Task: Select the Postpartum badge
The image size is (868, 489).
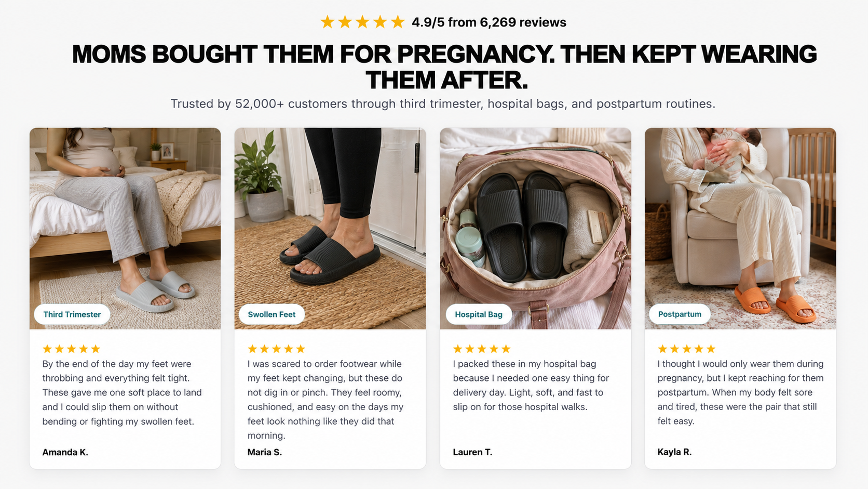Action: click(680, 314)
